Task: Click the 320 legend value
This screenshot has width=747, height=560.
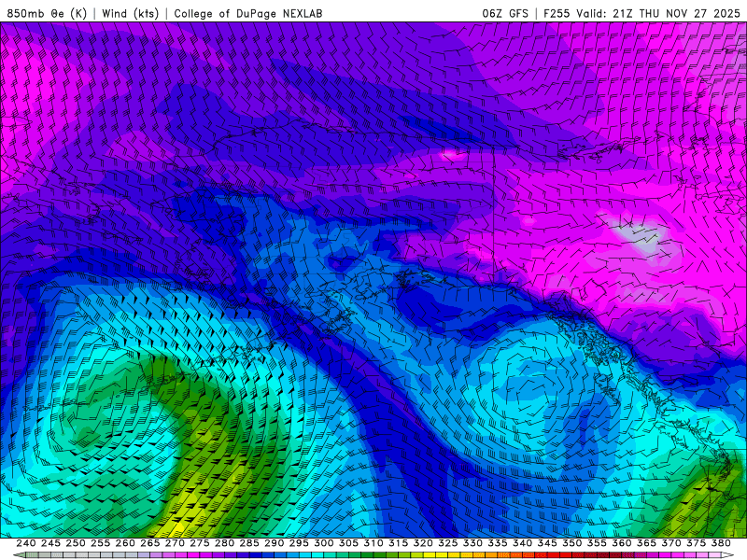Action: tap(423, 543)
